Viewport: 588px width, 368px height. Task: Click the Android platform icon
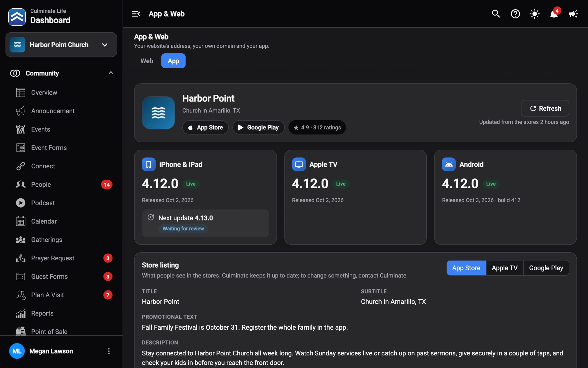pyautogui.click(x=449, y=165)
